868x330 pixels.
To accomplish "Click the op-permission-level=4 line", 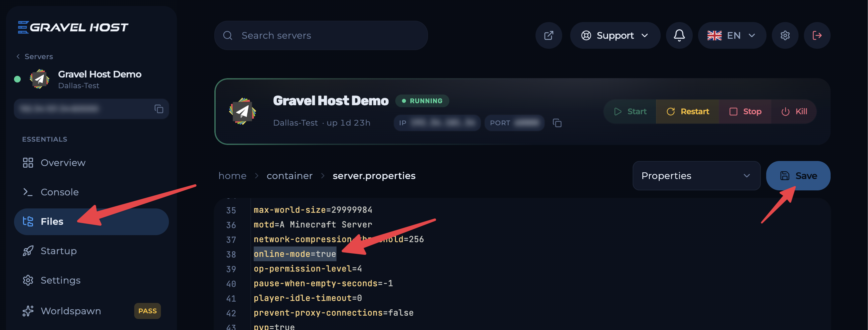I will pos(308,269).
